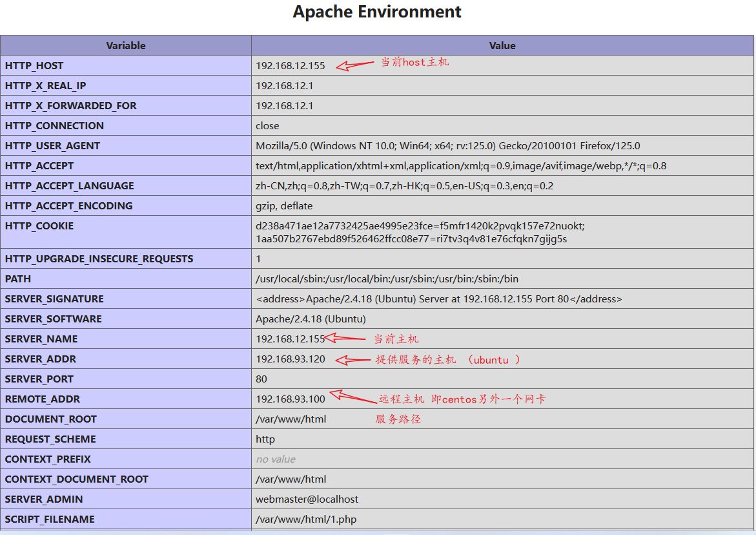Select the /usr/local/sbin PATH value
Viewport: 756px width, 535px height.
pyautogui.click(x=387, y=279)
